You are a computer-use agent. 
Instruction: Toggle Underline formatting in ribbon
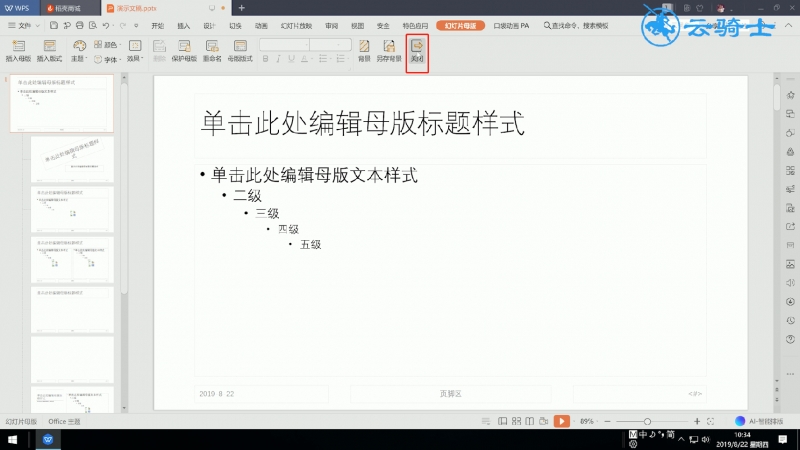tap(291, 59)
